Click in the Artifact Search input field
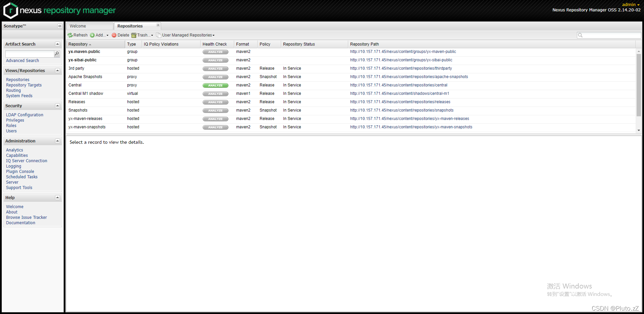This screenshot has height=314, width=644. point(30,54)
